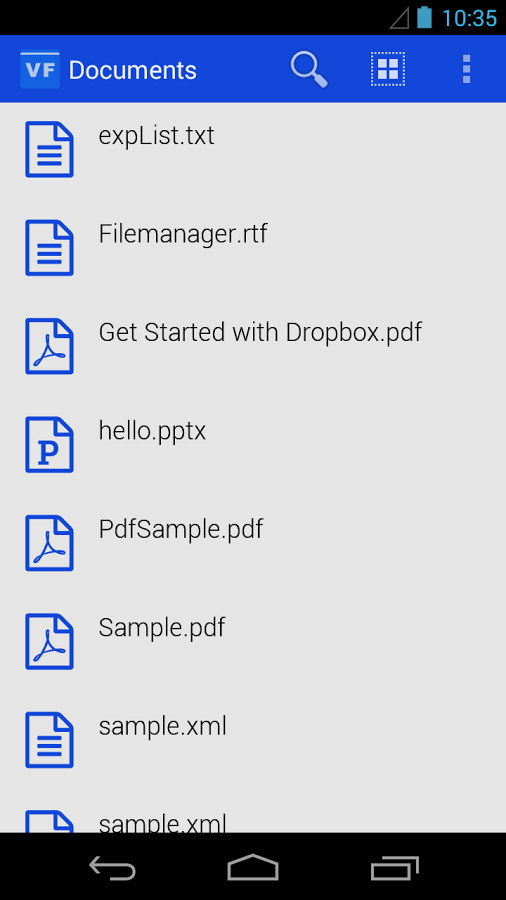Open the three-dot overflow menu
Viewport: 506px width, 900px height.
point(466,69)
